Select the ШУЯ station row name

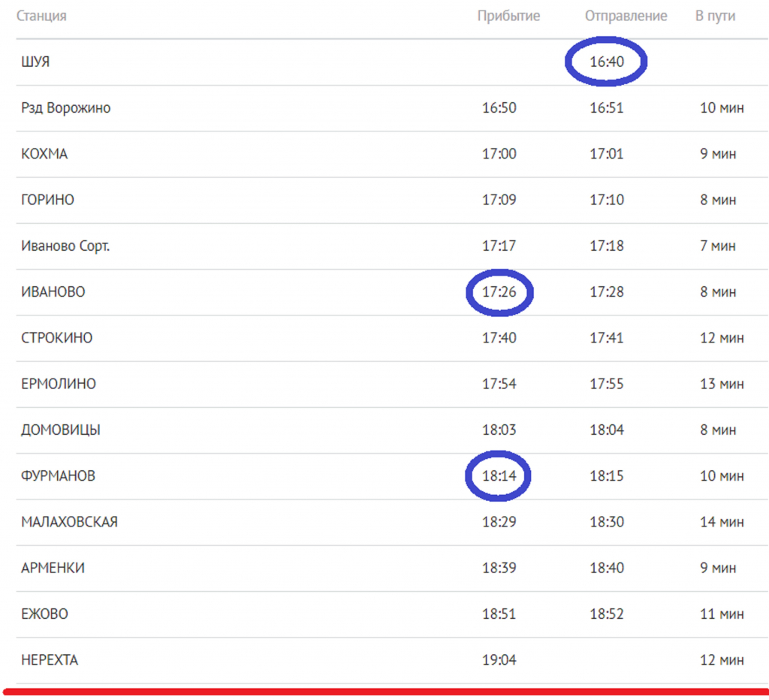35,62
